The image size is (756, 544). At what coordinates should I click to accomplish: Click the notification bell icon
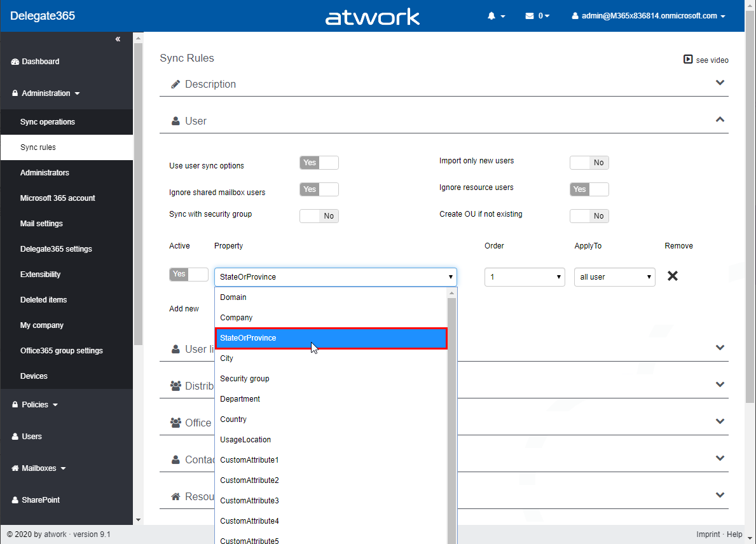tap(491, 16)
